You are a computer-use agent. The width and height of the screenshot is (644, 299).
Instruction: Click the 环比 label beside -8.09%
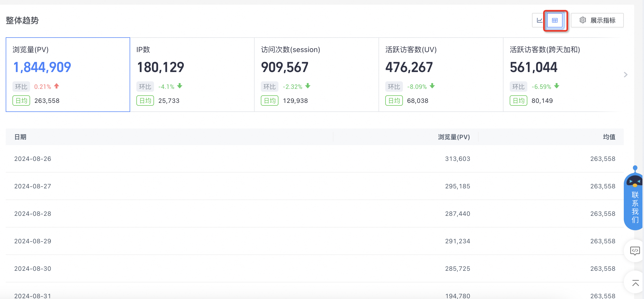pyautogui.click(x=394, y=87)
